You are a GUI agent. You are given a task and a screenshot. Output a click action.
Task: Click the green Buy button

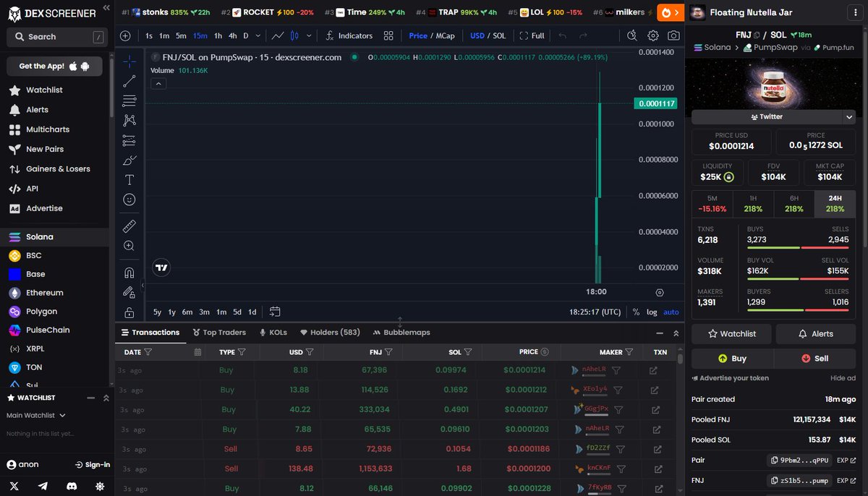[x=732, y=359]
